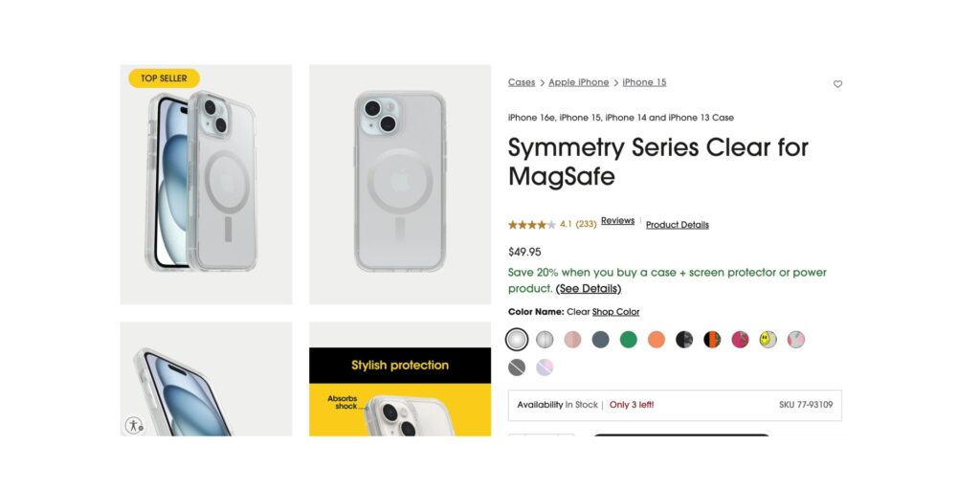The width and height of the screenshot is (980, 490).
Task: Choose the green color swatch
Action: [x=628, y=340]
